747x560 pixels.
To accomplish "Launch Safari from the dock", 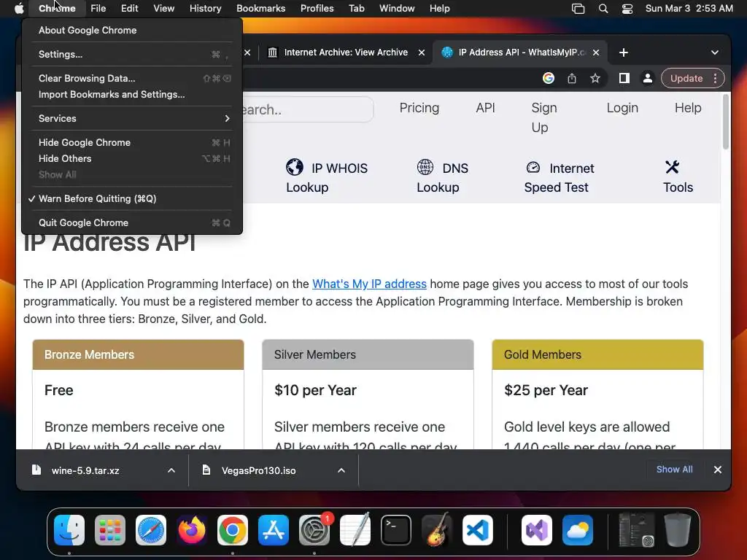I will point(151,530).
